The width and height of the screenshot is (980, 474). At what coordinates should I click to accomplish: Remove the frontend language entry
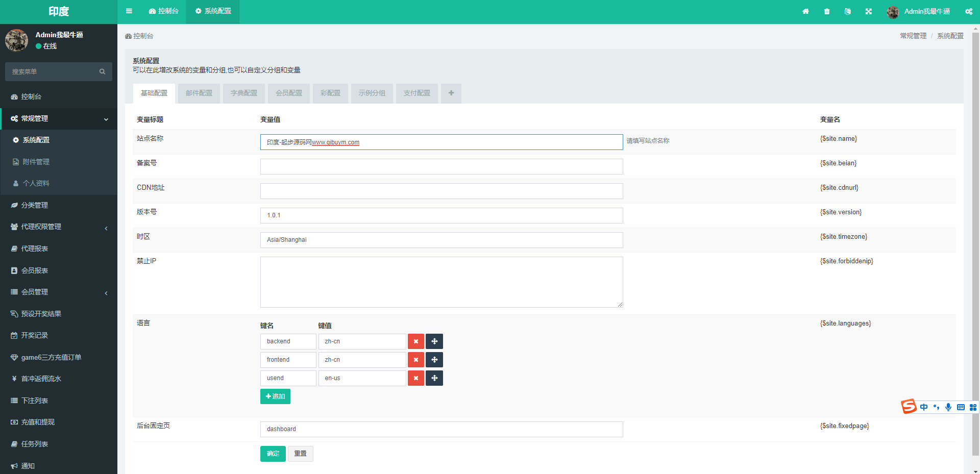click(415, 360)
